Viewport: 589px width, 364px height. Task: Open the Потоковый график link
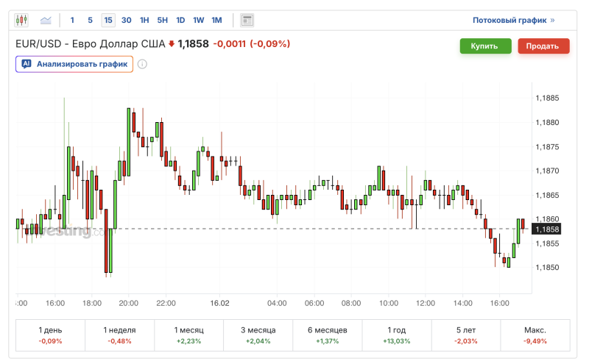(x=513, y=20)
